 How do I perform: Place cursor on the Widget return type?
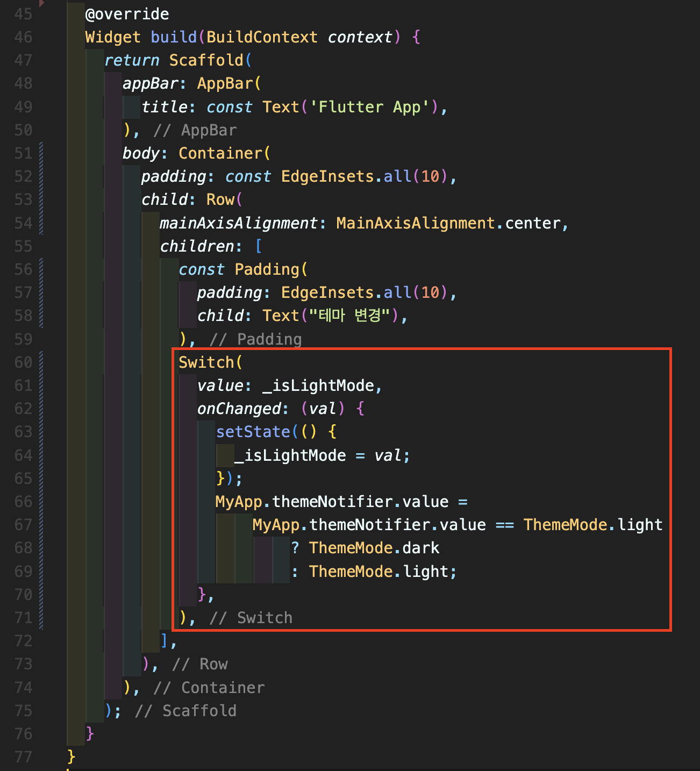tap(113, 37)
